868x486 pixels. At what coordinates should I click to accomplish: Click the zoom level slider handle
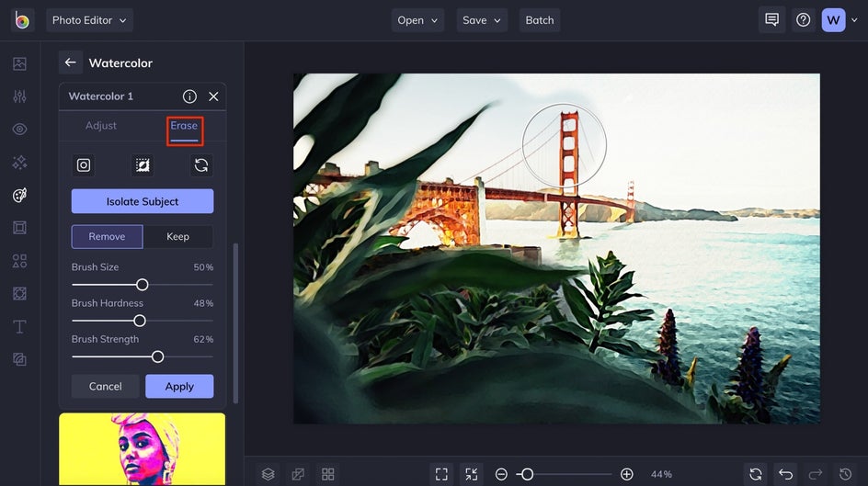pyautogui.click(x=528, y=474)
